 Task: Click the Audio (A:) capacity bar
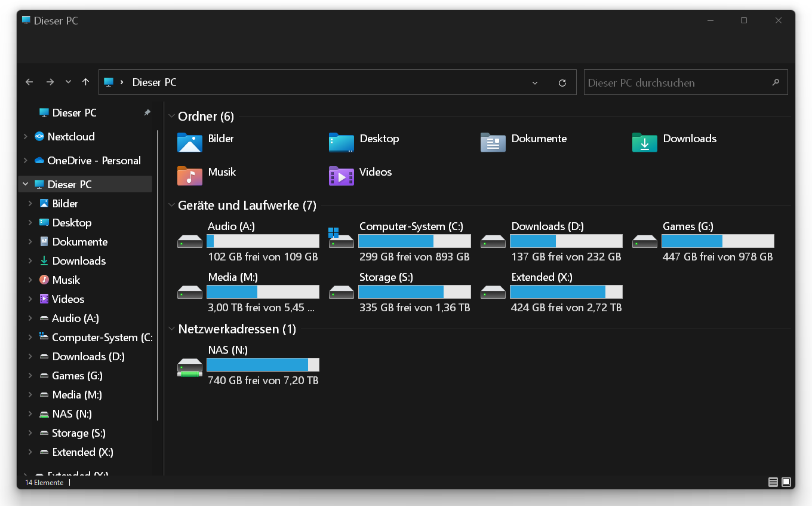263,241
